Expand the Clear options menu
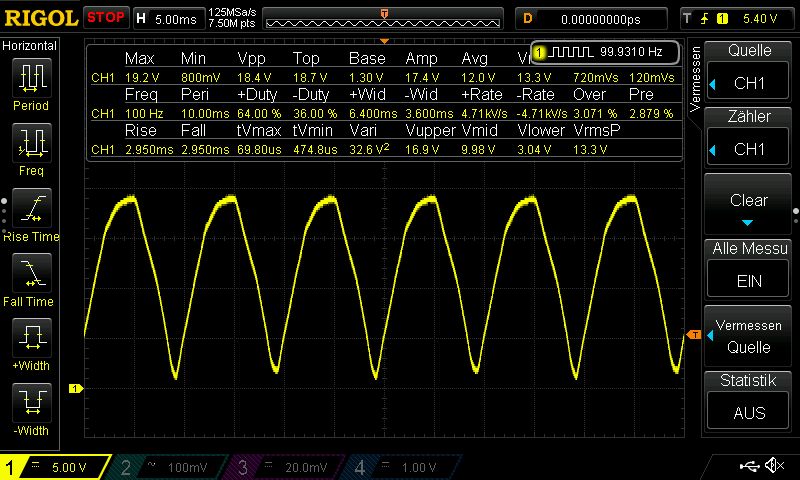The height and width of the screenshot is (480, 800). 749,204
